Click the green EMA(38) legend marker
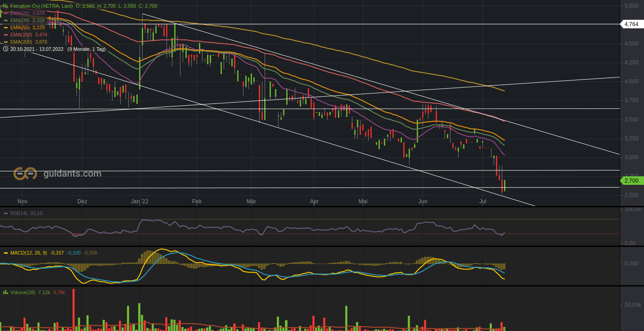 [6, 20]
